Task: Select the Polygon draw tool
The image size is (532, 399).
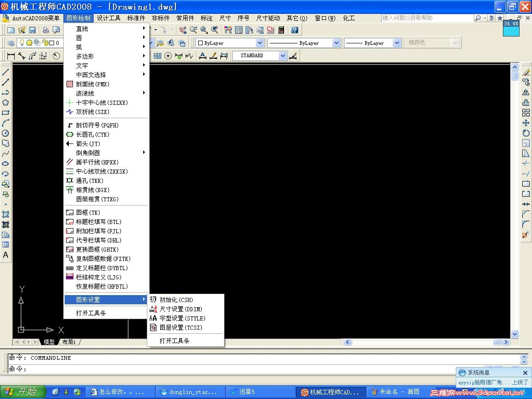Action: [6, 103]
